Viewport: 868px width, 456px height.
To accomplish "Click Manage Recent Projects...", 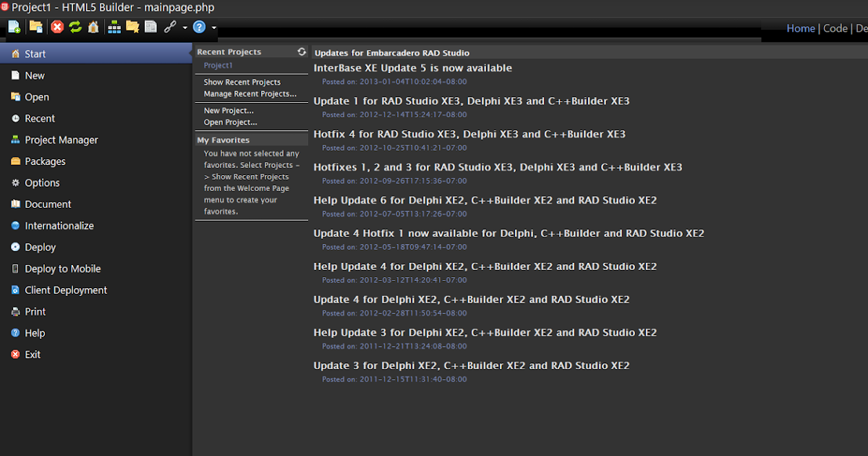I will [x=250, y=93].
